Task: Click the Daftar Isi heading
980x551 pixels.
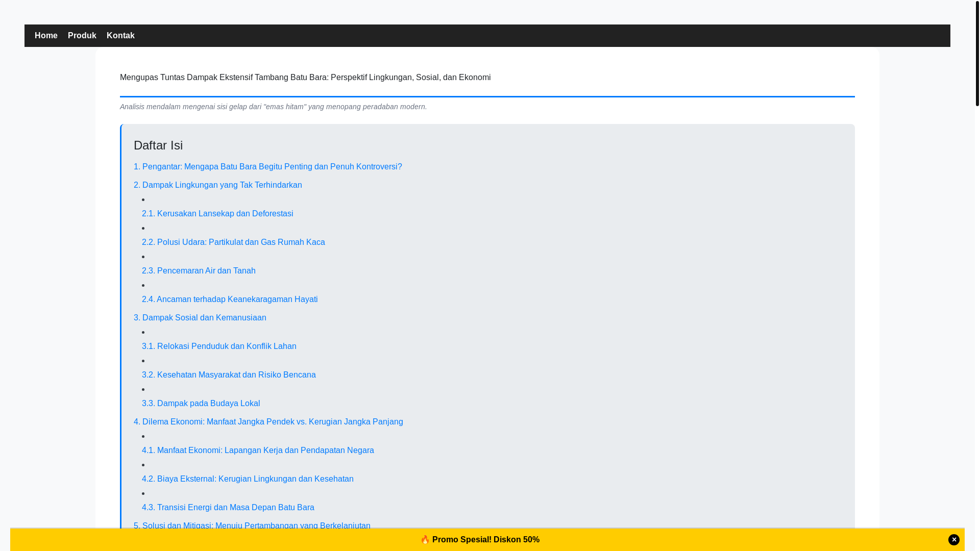Action: click(158, 145)
